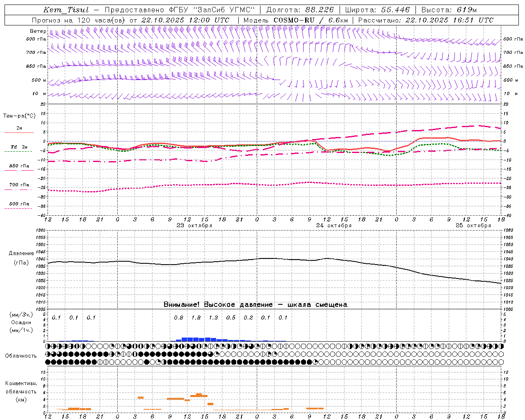This screenshot has width=525, height=420.
Task: Click the 24 октября date label
Action: point(333,226)
